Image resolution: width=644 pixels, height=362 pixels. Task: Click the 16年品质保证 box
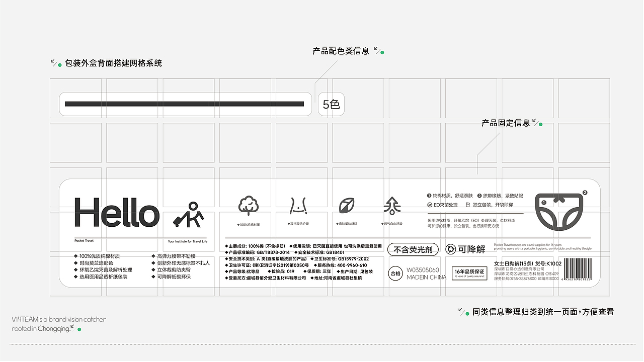[469, 273]
